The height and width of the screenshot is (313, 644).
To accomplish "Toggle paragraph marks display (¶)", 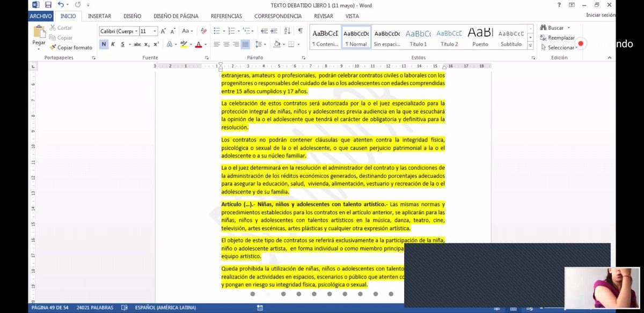I will [299, 31].
